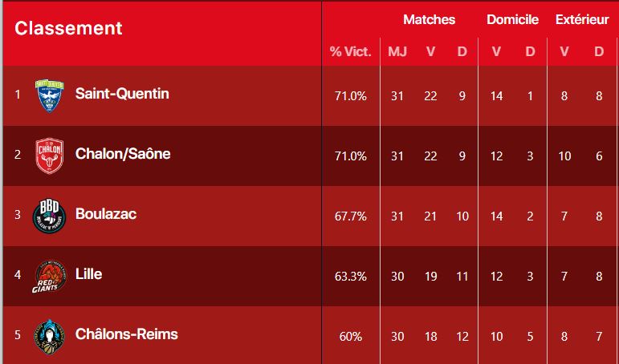
Task: Click the Classement heading
Action: tap(68, 28)
